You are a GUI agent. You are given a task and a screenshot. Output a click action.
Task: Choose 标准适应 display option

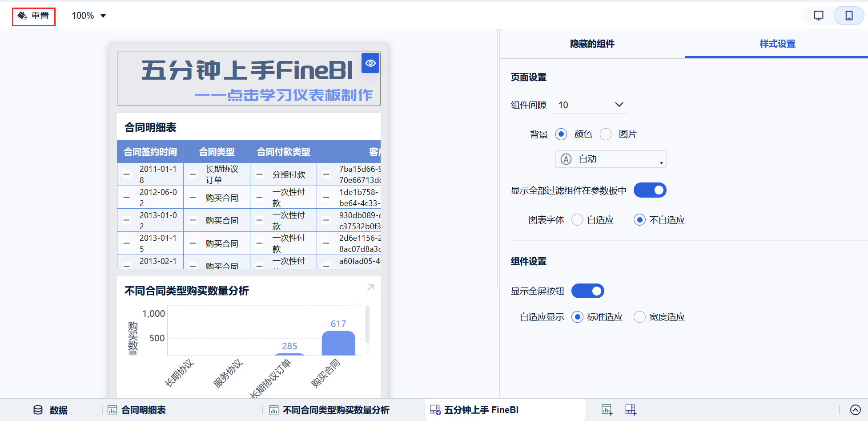click(x=577, y=317)
